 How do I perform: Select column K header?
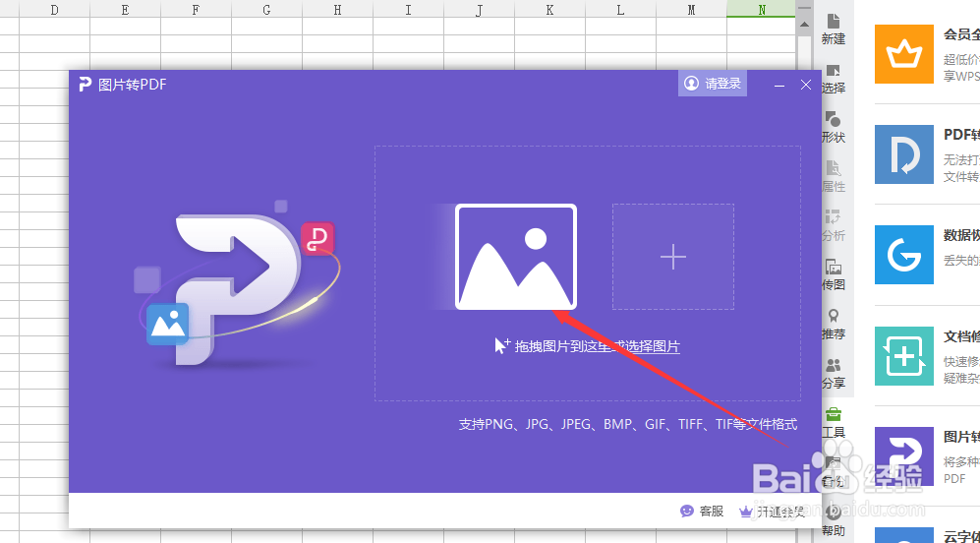pos(549,10)
